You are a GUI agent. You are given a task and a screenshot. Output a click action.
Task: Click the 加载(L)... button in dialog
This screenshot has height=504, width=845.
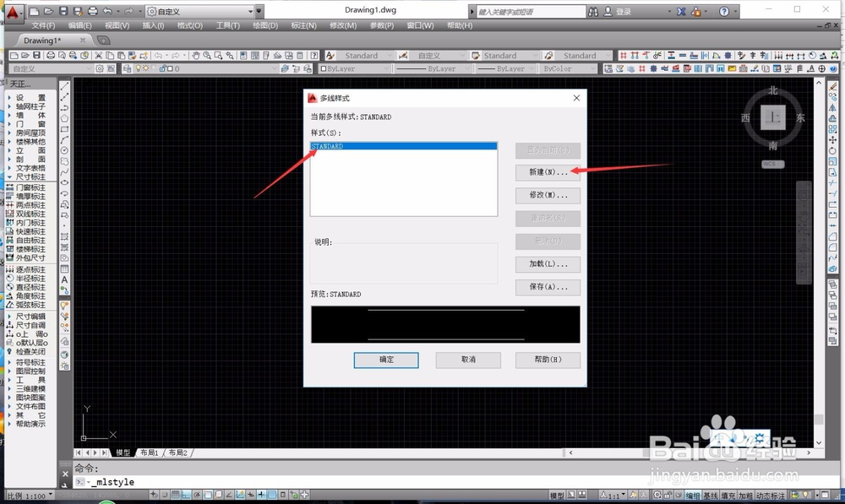coord(548,264)
